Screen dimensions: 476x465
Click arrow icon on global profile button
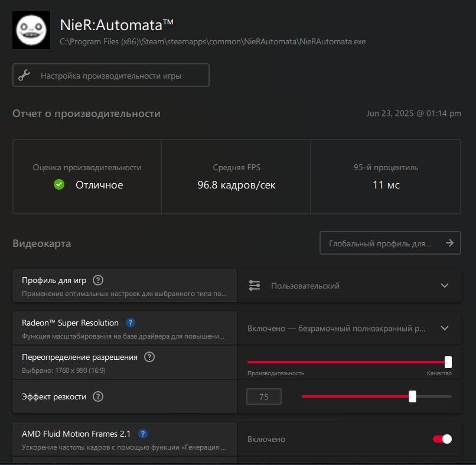point(449,243)
